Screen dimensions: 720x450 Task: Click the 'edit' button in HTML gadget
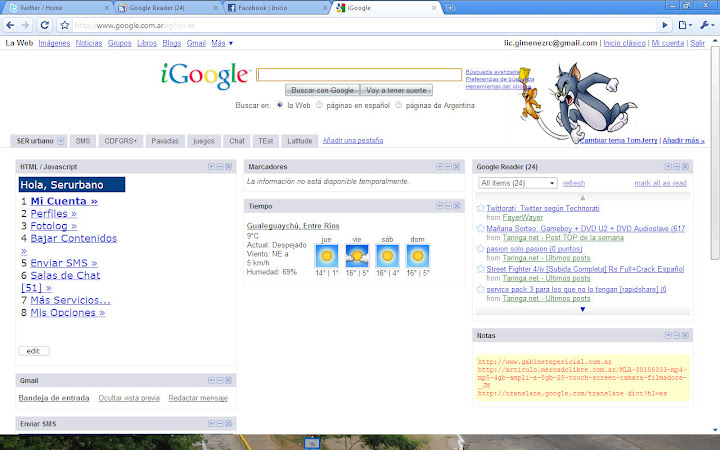point(34,351)
